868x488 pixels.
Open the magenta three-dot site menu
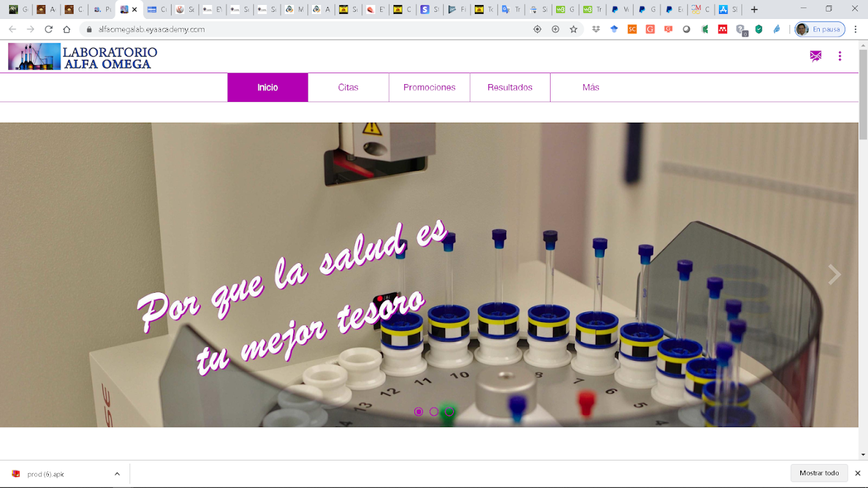coord(840,56)
